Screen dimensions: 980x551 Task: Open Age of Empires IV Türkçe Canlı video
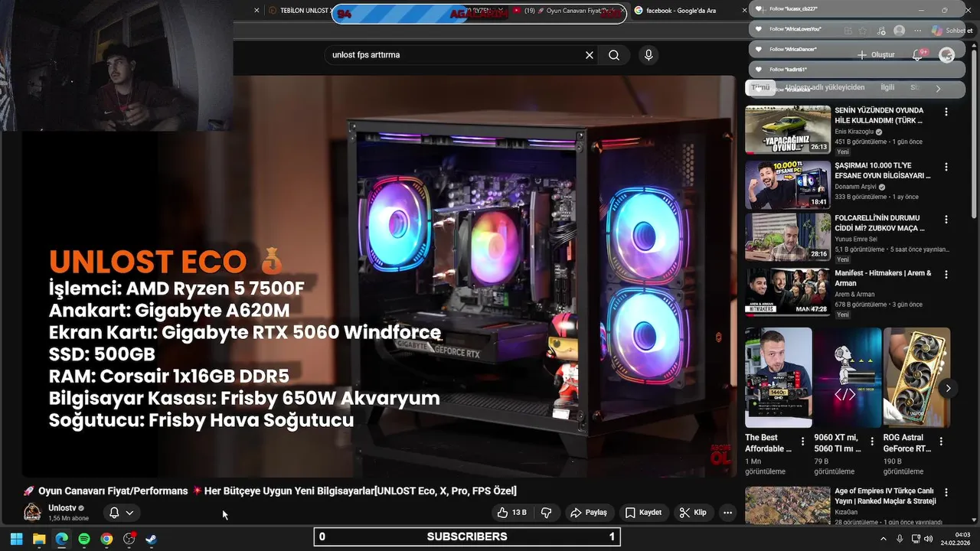(788, 506)
